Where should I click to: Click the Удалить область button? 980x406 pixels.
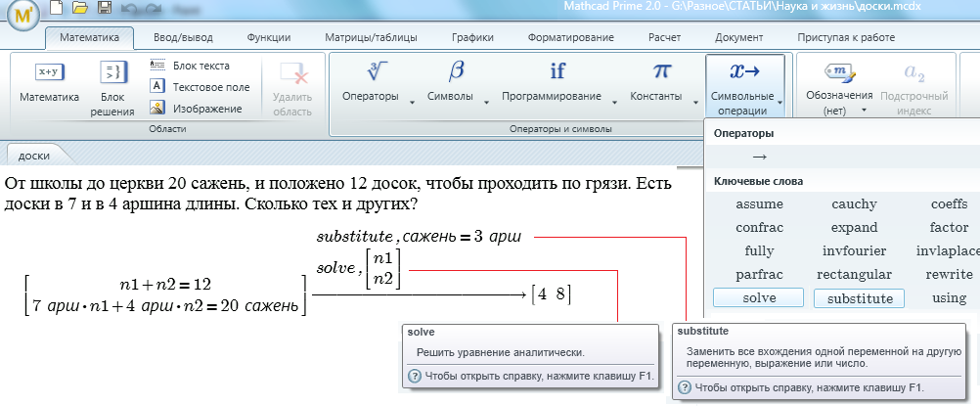tap(291, 89)
